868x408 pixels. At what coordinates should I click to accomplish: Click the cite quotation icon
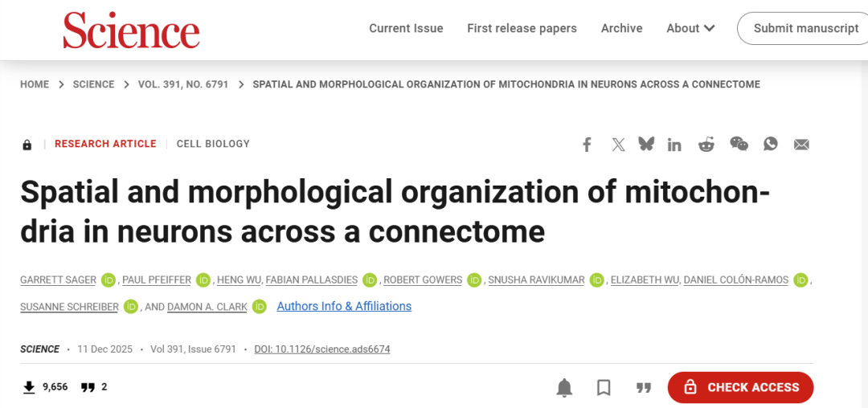tap(643, 388)
